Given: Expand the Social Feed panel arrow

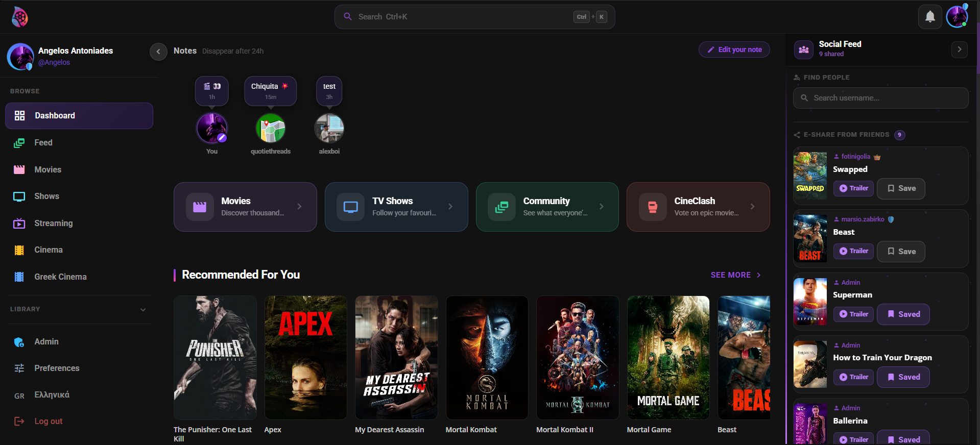Looking at the screenshot, I should [960, 50].
